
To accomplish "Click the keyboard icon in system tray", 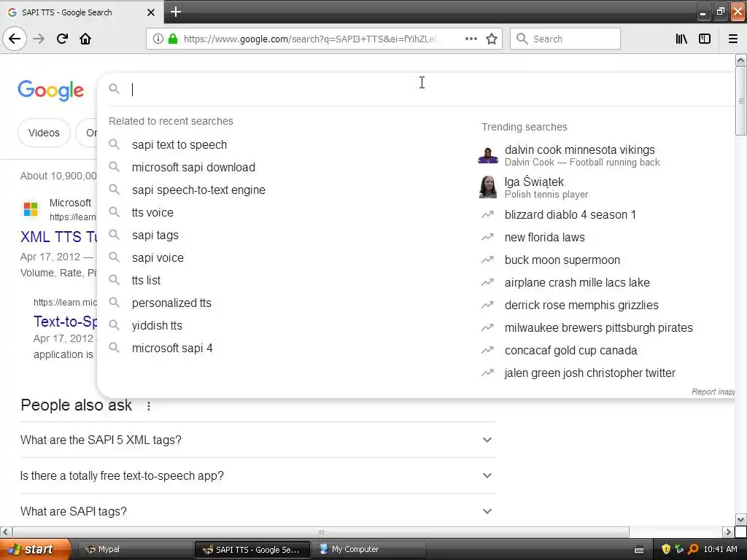I will coord(639,550).
